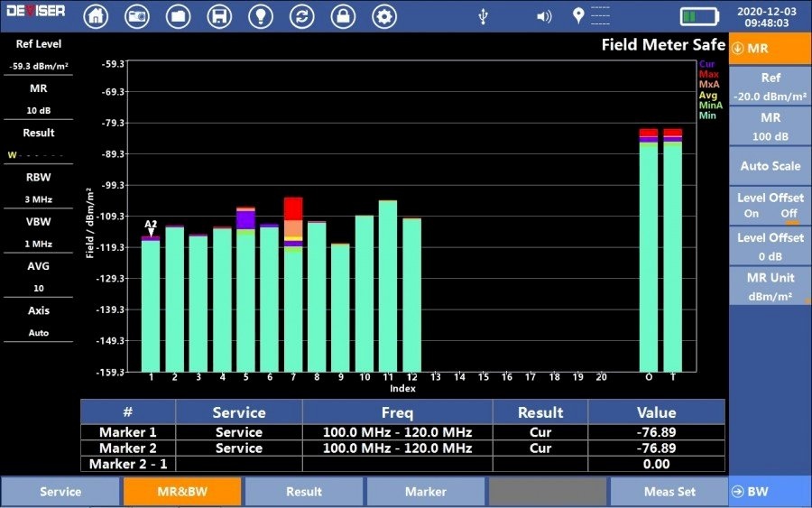Screen dimensions: 812x508
Task: Open the BW submenu at bottom right
Action: tap(770, 492)
